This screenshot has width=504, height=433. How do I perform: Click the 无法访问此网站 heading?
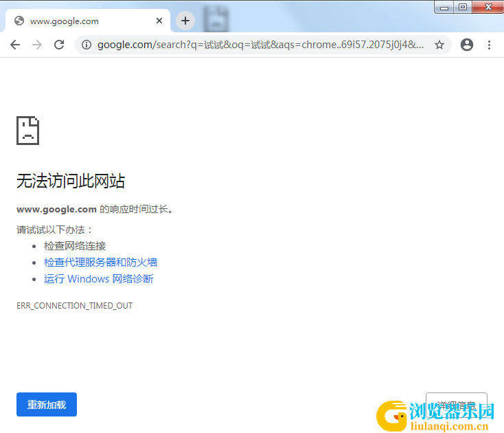[x=71, y=181]
